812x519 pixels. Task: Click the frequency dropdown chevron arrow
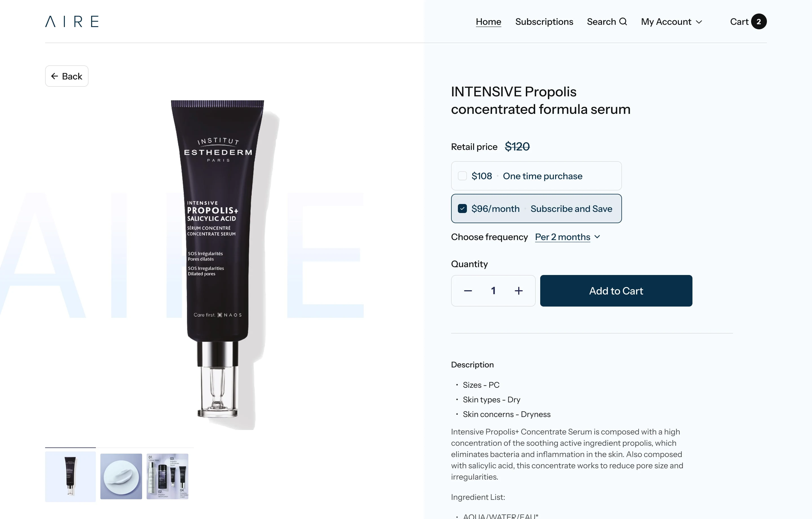(x=597, y=237)
